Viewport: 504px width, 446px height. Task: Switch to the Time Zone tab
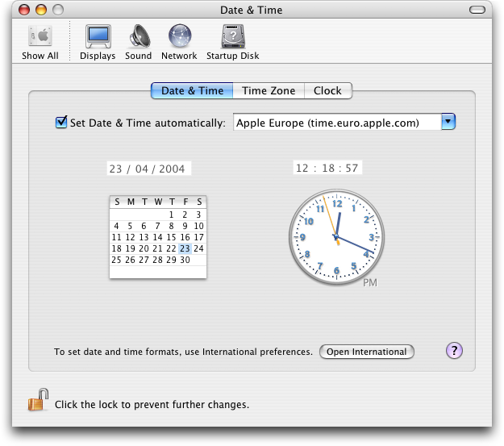point(269,90)
